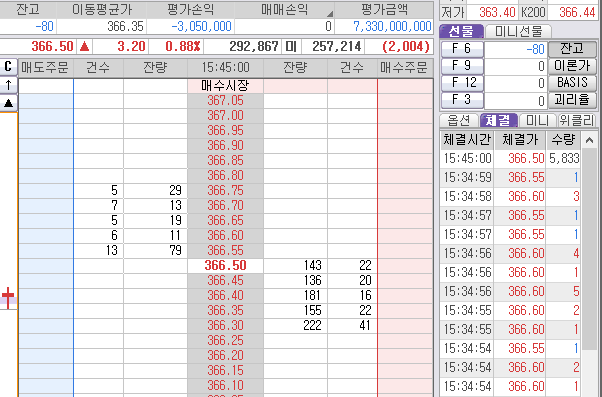Select the 선물 tab

coord(461,31)
